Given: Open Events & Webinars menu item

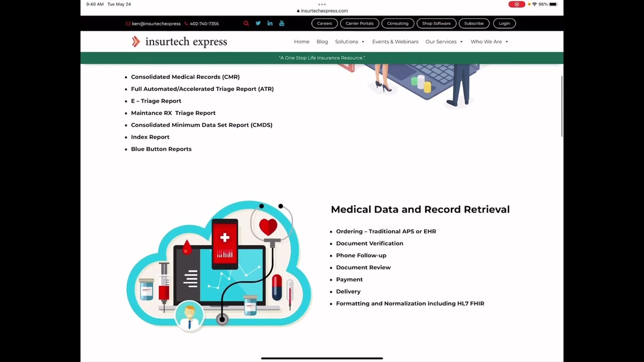Looking at the screenshot, I should pos(395,42).
